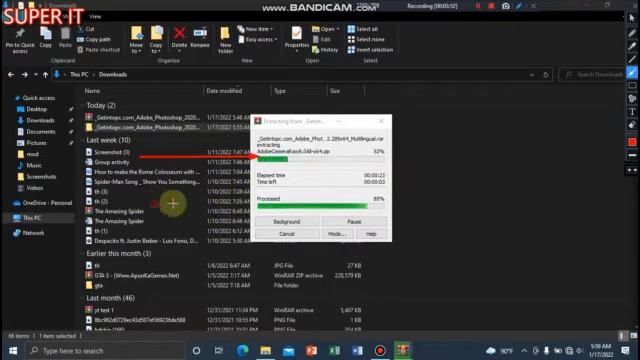Click Paste shortcut in the ribbon
Image resolution: width=640 pixels, height=360 pixels.
[98, 50]
